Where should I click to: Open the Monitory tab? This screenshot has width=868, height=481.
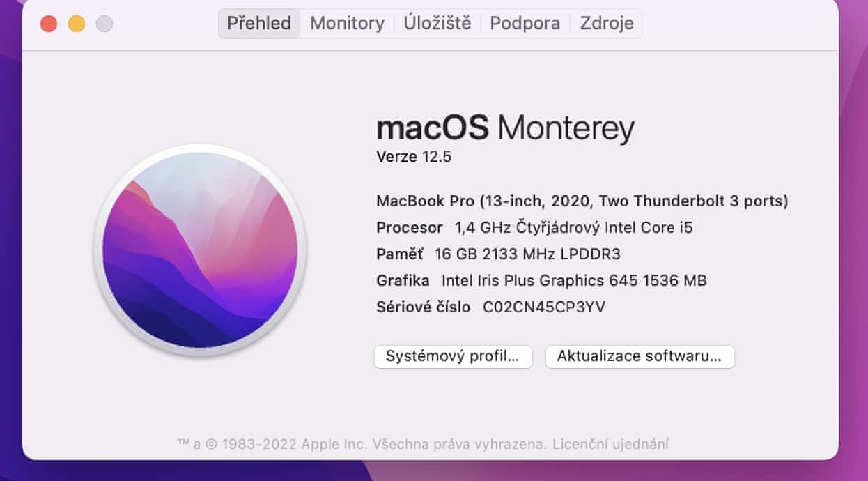347,24
